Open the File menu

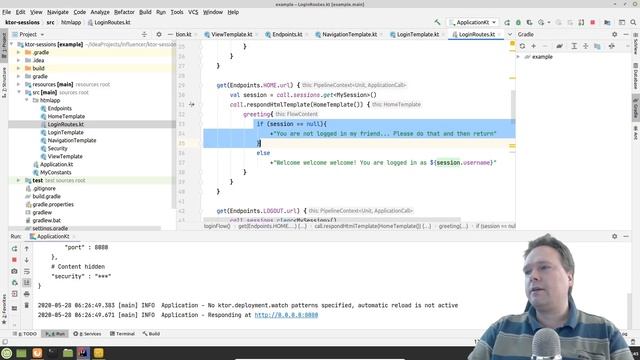[x=7, y=12]
